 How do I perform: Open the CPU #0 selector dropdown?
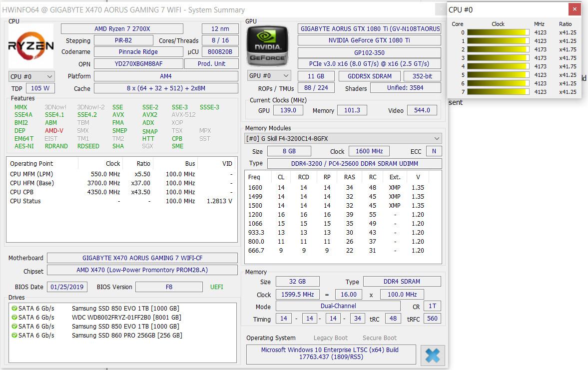coord(31,76)
